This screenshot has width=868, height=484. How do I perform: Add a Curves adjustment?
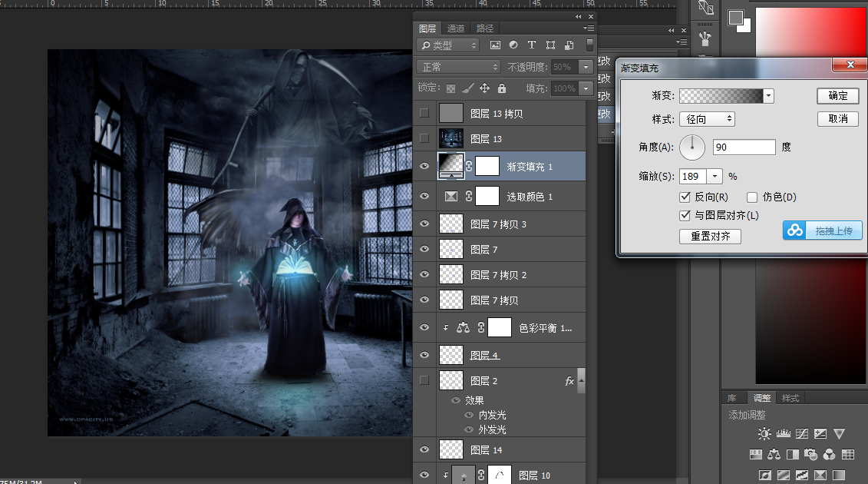click(801, 433)
